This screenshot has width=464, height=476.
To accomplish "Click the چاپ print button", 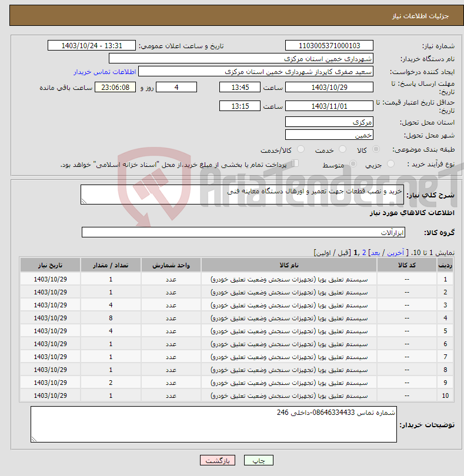I will coord(259,460).
